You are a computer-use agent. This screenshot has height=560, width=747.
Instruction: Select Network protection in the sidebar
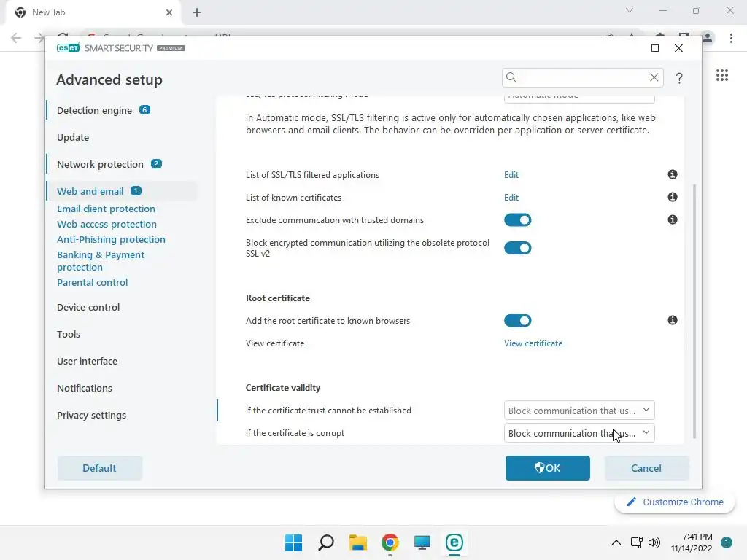[100, 164]
